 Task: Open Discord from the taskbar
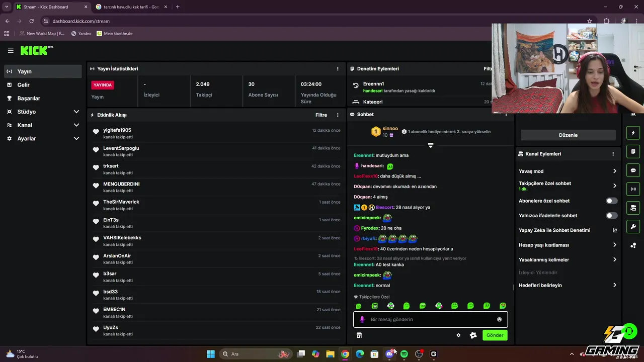tap(389, 354)
